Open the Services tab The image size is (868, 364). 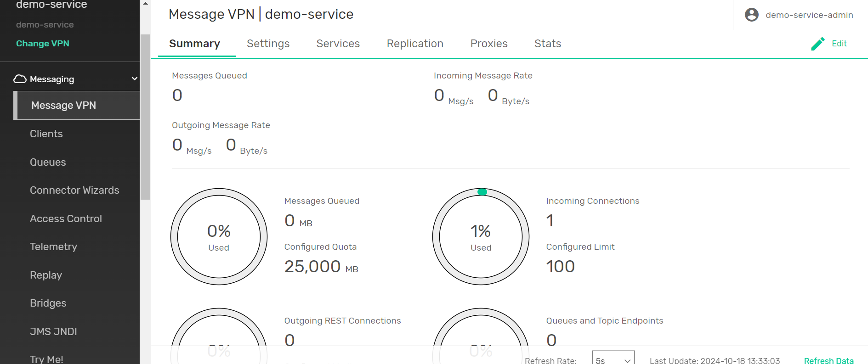pos(338,44)
